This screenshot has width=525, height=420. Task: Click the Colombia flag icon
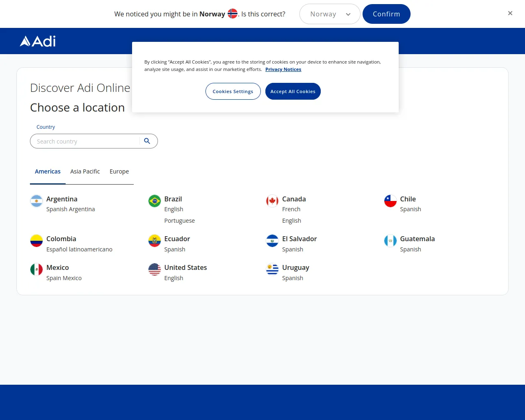point(37,241)
